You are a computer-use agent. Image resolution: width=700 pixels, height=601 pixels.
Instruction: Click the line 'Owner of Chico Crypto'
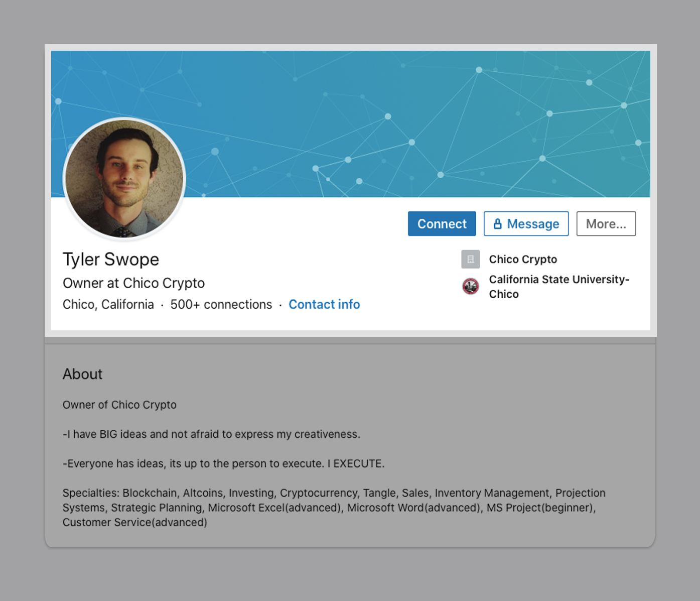pos(119,405)
